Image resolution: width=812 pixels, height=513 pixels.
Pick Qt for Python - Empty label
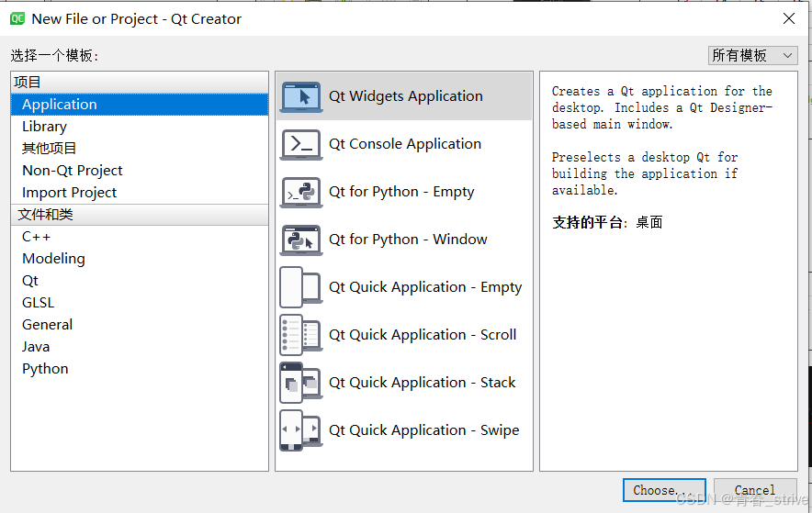401,192
